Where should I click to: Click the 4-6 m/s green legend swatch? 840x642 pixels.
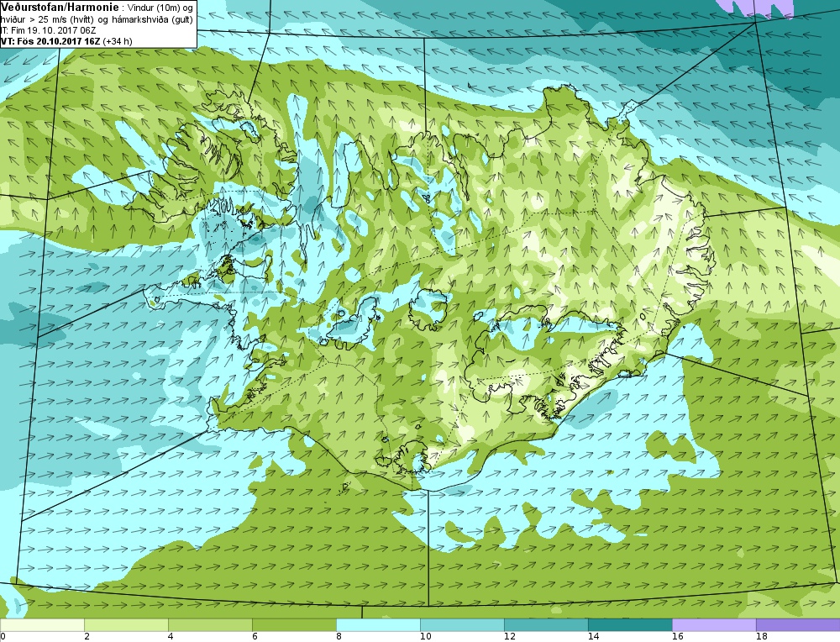tap(211, 625)
